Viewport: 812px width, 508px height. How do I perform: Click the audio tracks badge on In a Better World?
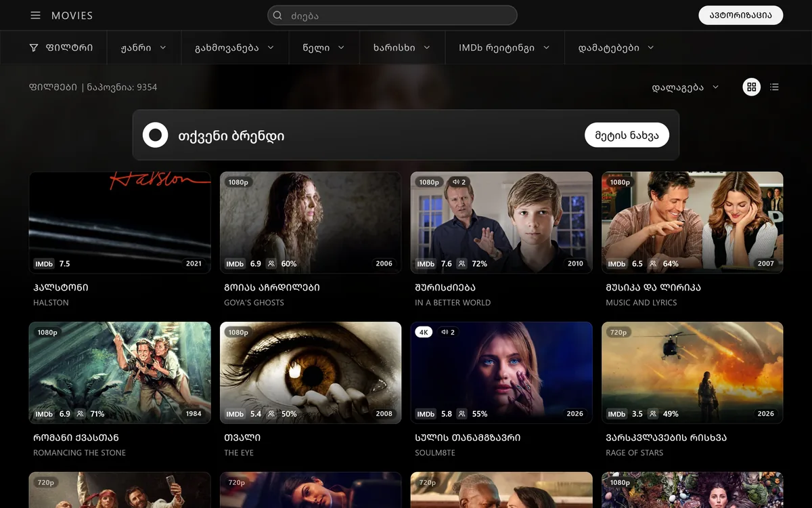click(459, 182)
